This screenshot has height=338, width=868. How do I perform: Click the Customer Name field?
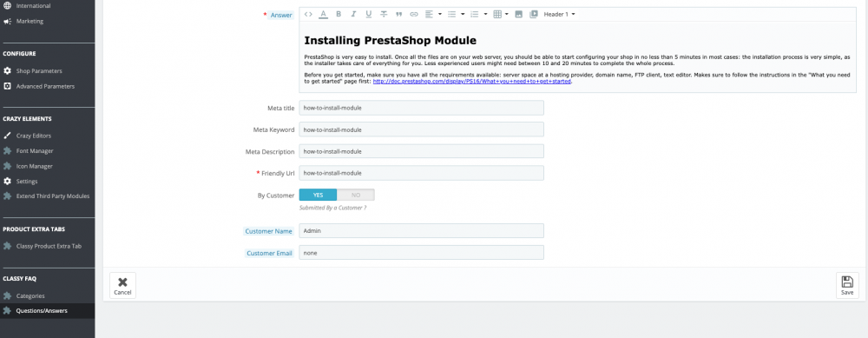point(421,230)
